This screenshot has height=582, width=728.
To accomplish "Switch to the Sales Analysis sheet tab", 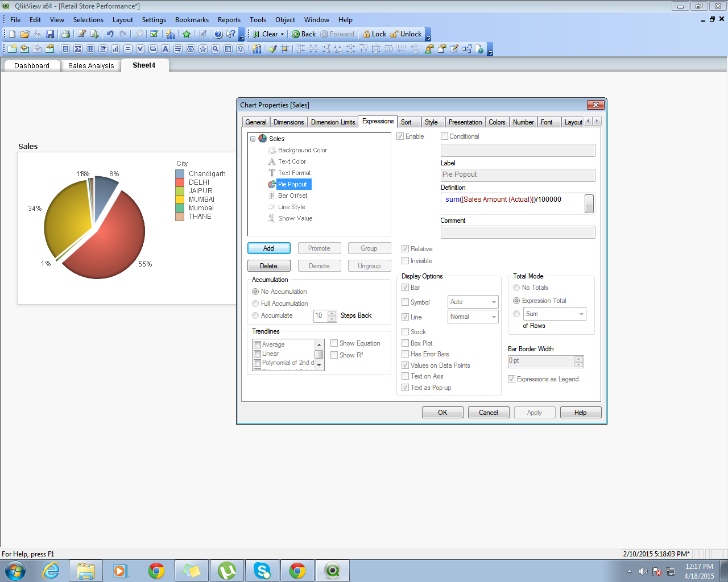I will click(91, 65).
